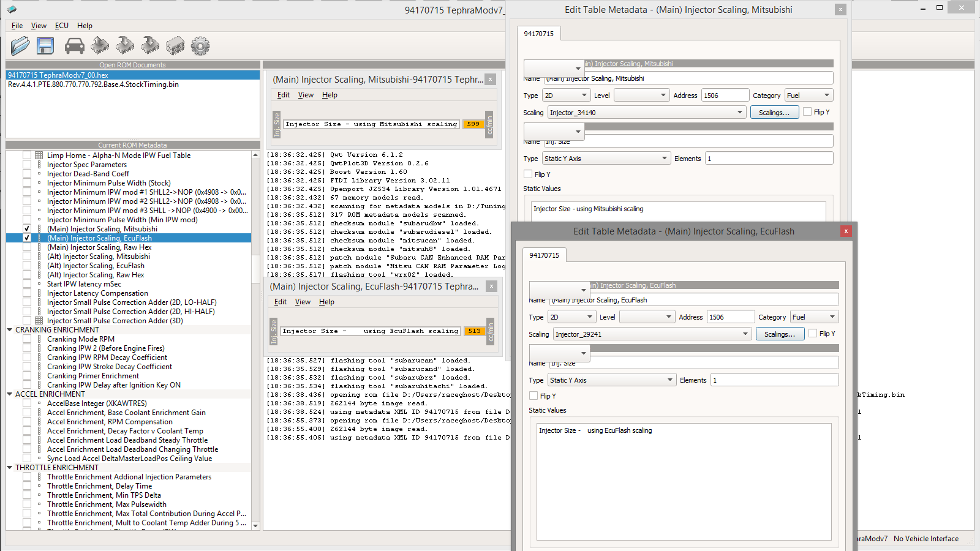Open options with the gear icon
The image size is (980, 551).
pyautogui.click(x=200, y=46)
